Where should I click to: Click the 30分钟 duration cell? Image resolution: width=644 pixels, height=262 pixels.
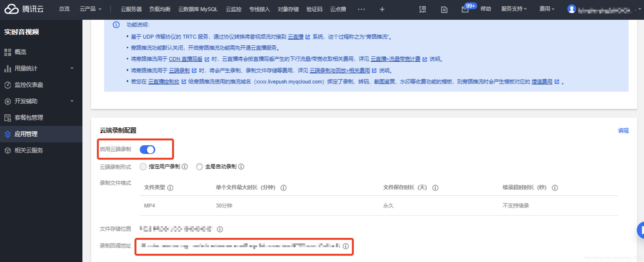coord(224,206)
